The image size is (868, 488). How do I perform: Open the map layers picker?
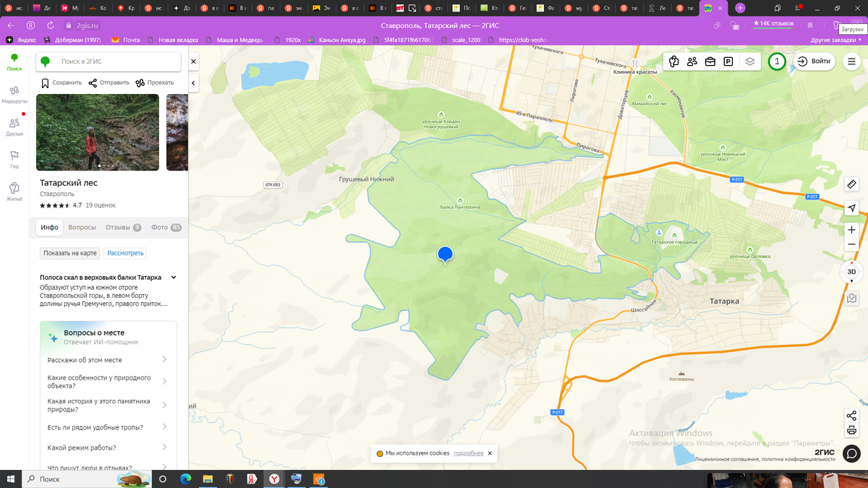[x=749, y=61]
